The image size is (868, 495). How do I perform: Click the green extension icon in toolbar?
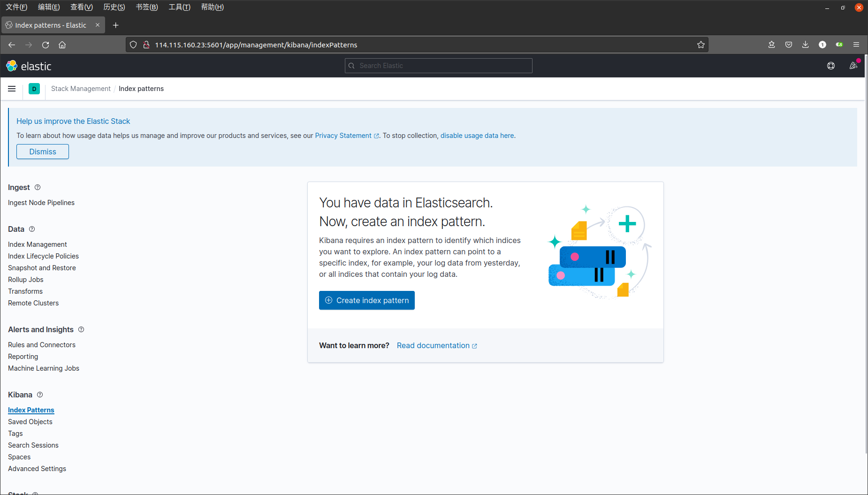click(x=839, y=45)
